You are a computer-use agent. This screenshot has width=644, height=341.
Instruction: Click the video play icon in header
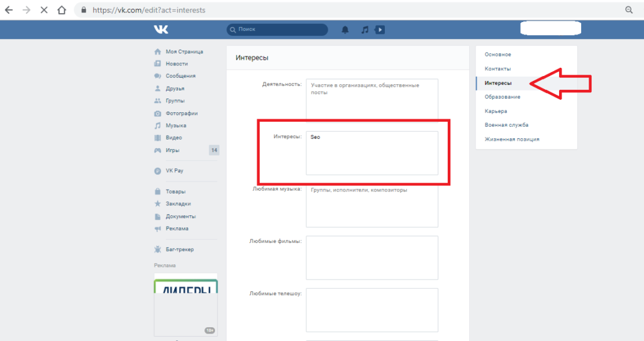[379, 30]
